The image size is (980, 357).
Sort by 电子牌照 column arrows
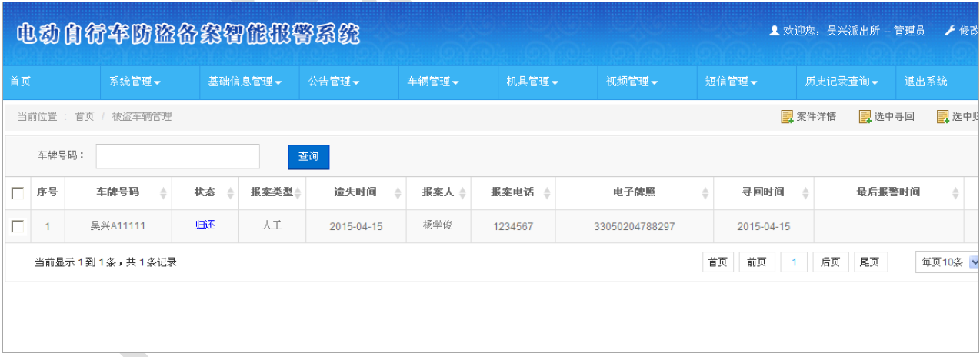pyautogui.click(x=705, y=193)
